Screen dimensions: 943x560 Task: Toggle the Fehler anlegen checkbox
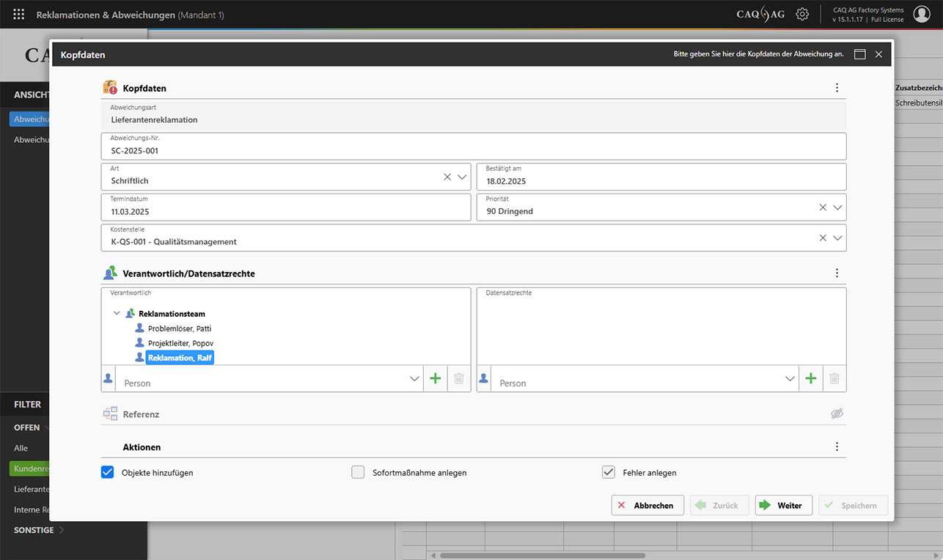608,472
